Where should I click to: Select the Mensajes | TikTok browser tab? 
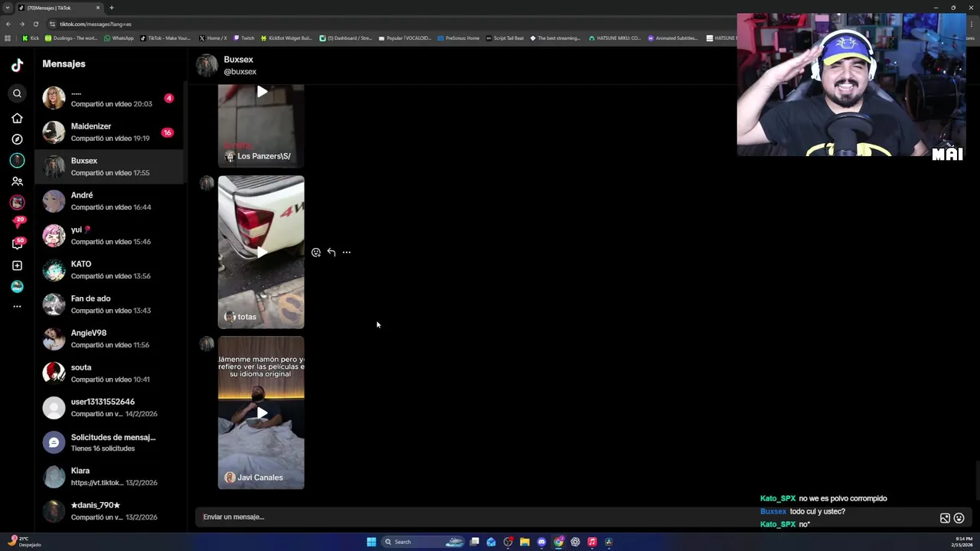click(60, 8)
